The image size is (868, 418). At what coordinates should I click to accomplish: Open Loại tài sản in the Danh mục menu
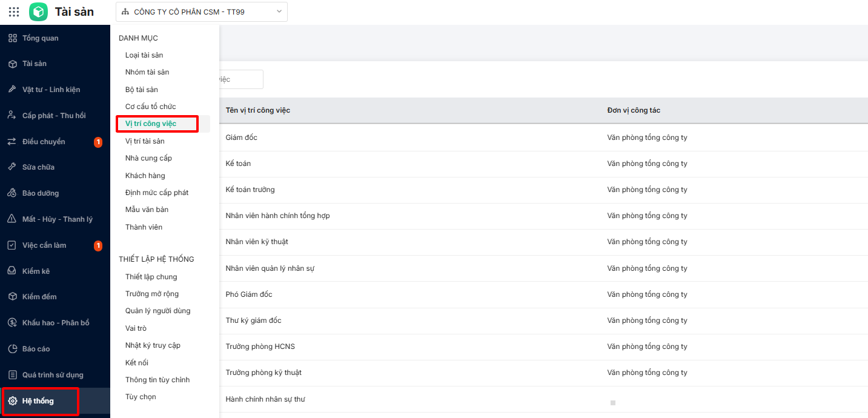click(144, 55)
